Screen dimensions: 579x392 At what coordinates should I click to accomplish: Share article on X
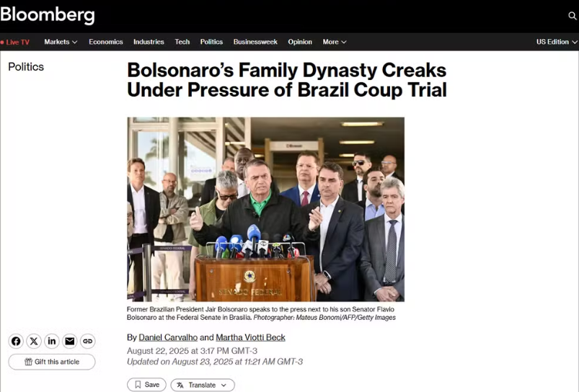click(34, 341)
